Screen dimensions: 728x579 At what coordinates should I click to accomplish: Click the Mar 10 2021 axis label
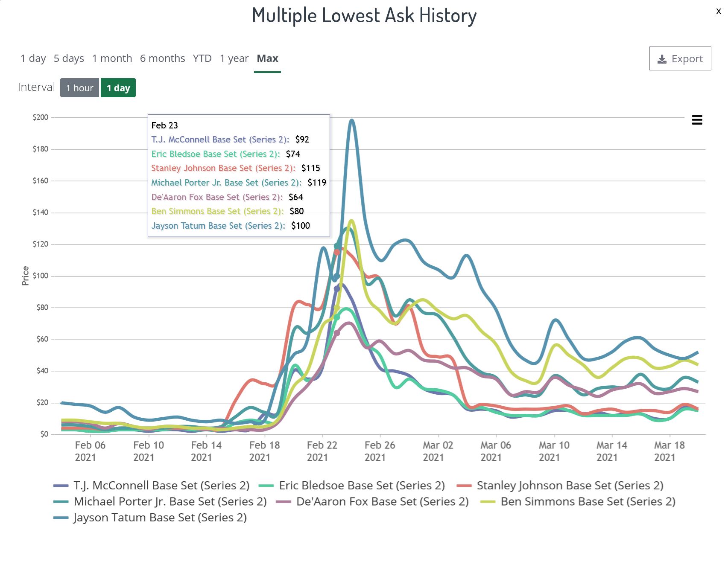[x=554, y=451]
